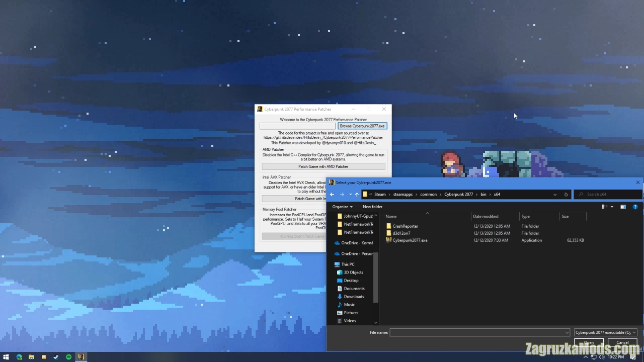Viewport: 644px width, 362px height.
Task: Open Steam from taskbar
Action: point(56,357)
